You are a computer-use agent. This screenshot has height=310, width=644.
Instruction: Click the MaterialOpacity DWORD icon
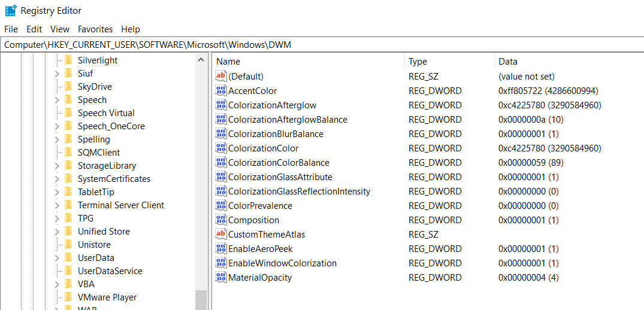(221, 278)
